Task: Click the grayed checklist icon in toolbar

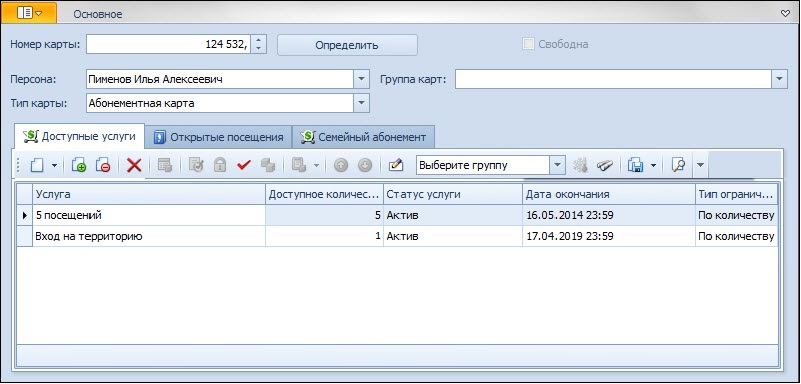Action: (x=196, y=165)
